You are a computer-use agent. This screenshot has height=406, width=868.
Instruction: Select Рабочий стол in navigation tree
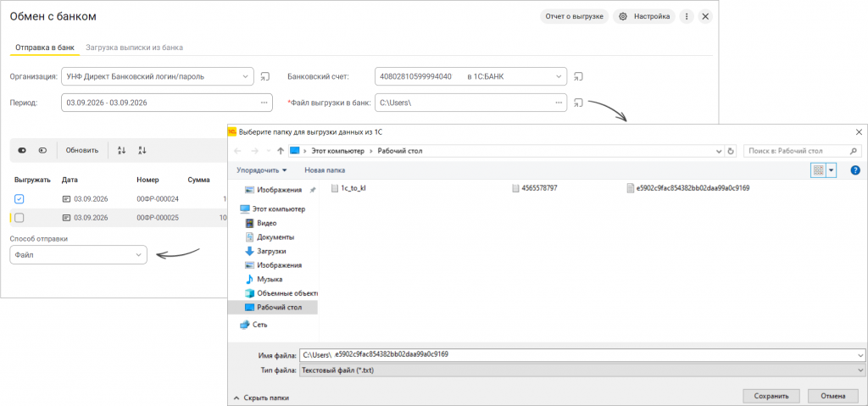tap(273, 307)
